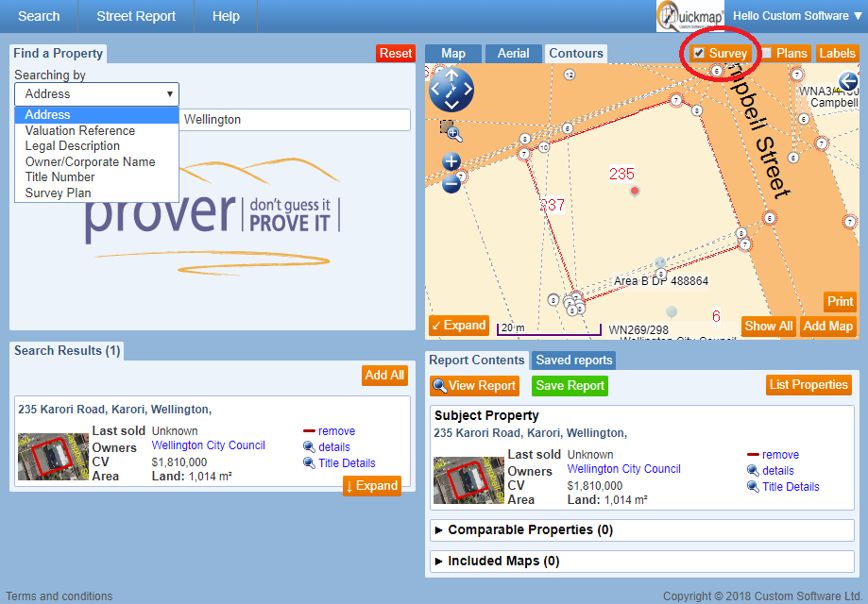Click the Search Results (1) tab header
The image size is (868, 604).
67,351
